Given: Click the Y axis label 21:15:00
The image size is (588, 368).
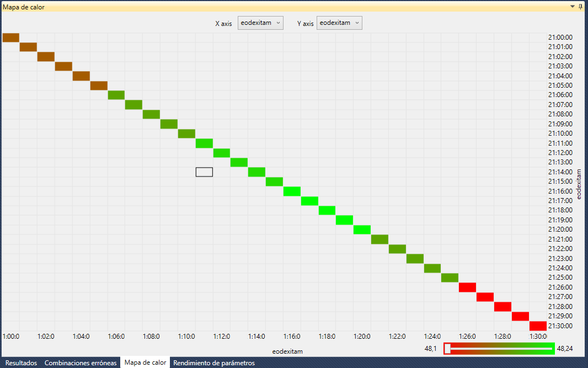Looking at the screenshot, I should (560, 182).
